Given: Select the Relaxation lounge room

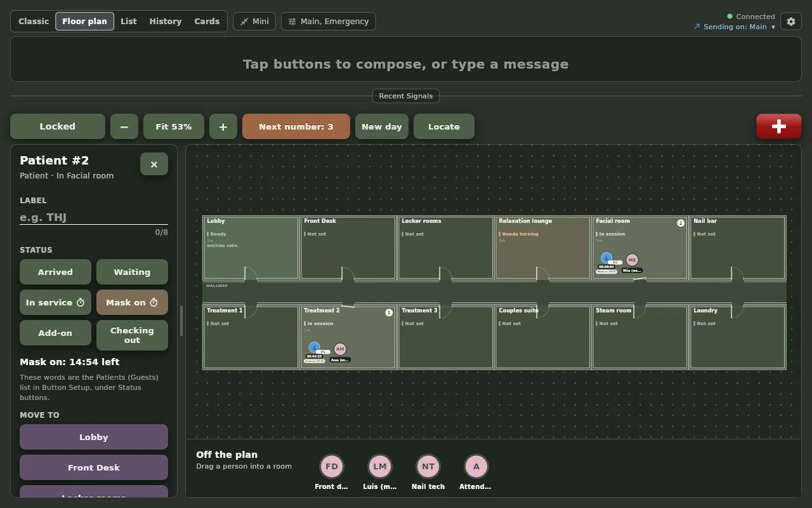Looking at the screenshot, I should [542, 248].
